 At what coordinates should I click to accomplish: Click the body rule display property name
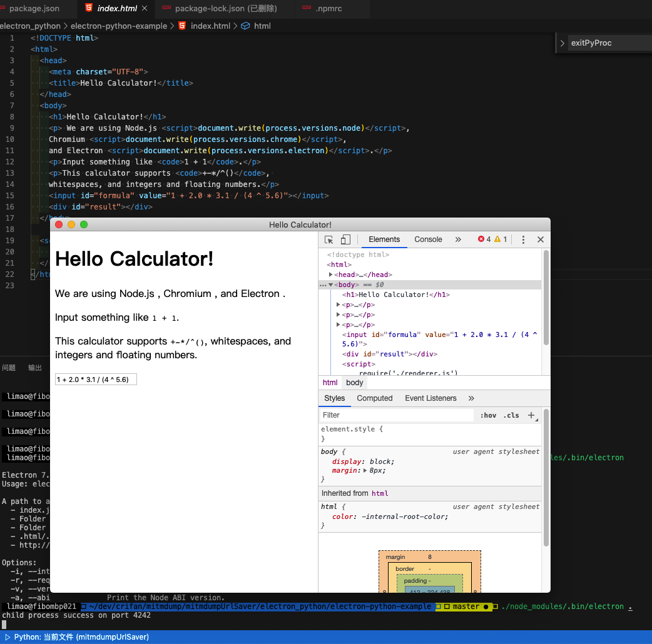pos(347,461)
